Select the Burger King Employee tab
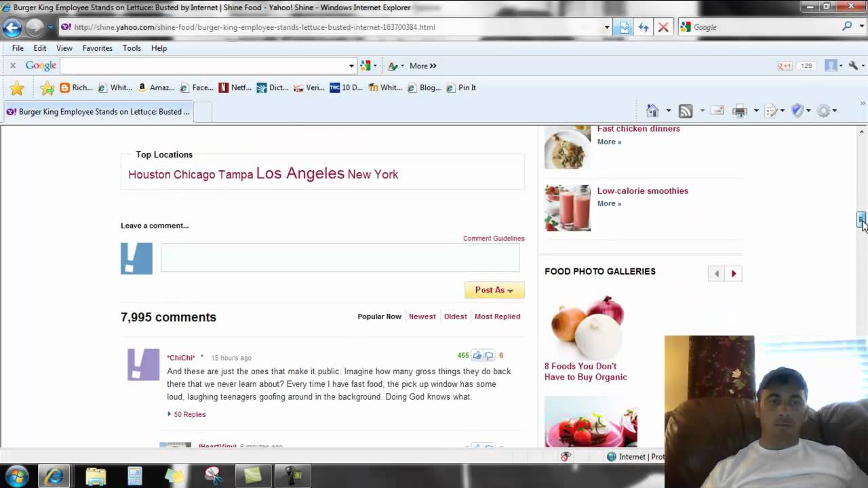This screenshot has height=488, width=868. click(x=98, y=112)
